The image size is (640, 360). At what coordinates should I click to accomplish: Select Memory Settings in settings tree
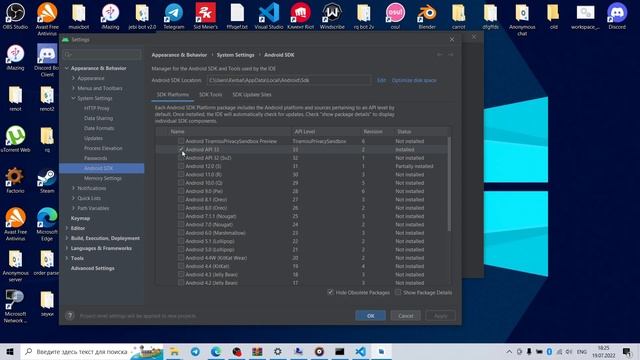click(102, 178)
